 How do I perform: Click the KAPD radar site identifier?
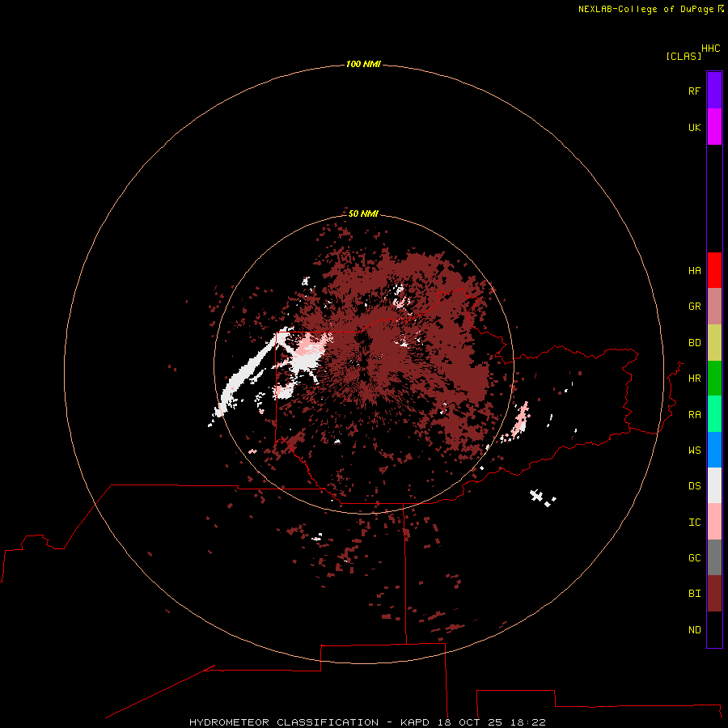(x=415, y=722)
